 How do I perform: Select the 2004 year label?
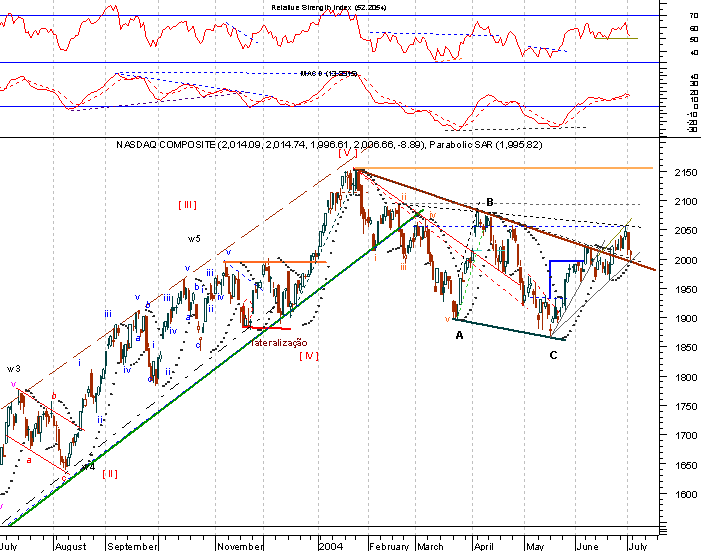[331, 546]
